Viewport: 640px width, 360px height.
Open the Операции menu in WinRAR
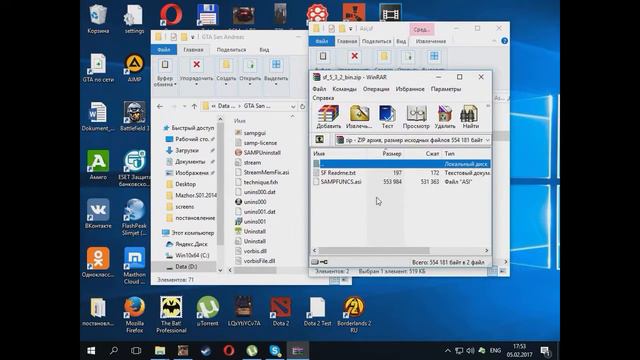(376, 89)
